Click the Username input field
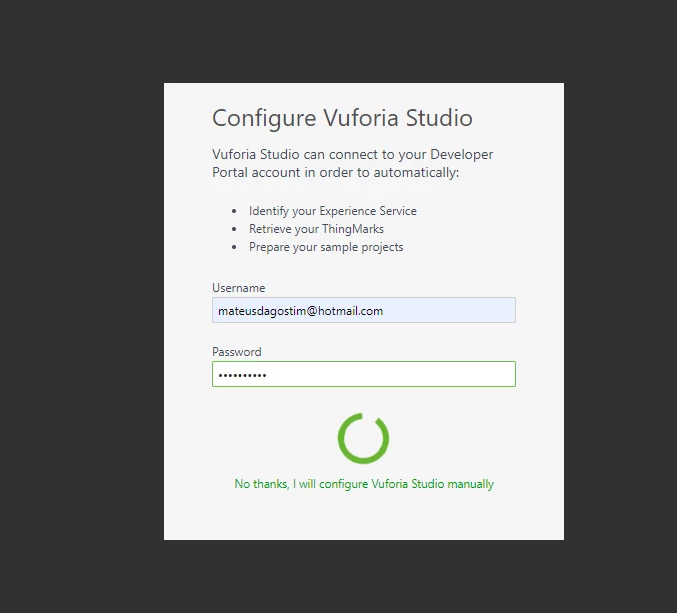 364,310
